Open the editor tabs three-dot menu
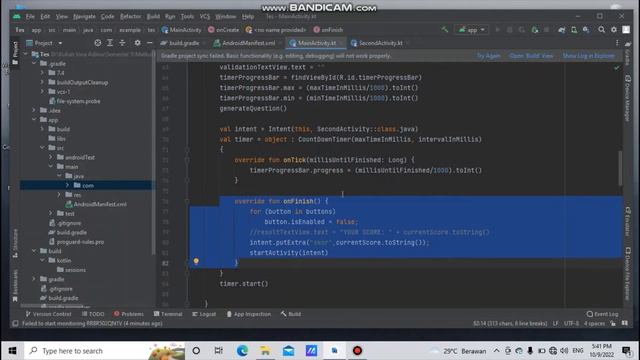 (617, 43)
